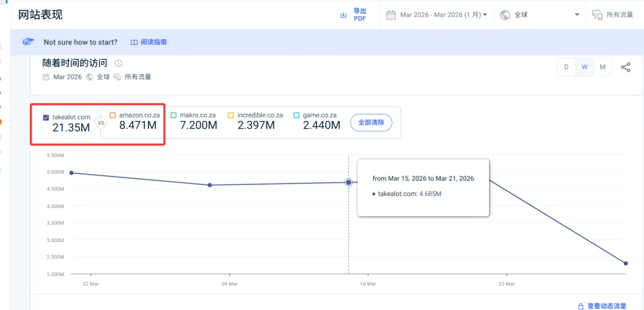Open the 阅读指南 link
The width and height of the screenshot is (644, 310).
[x=148, y=42]
